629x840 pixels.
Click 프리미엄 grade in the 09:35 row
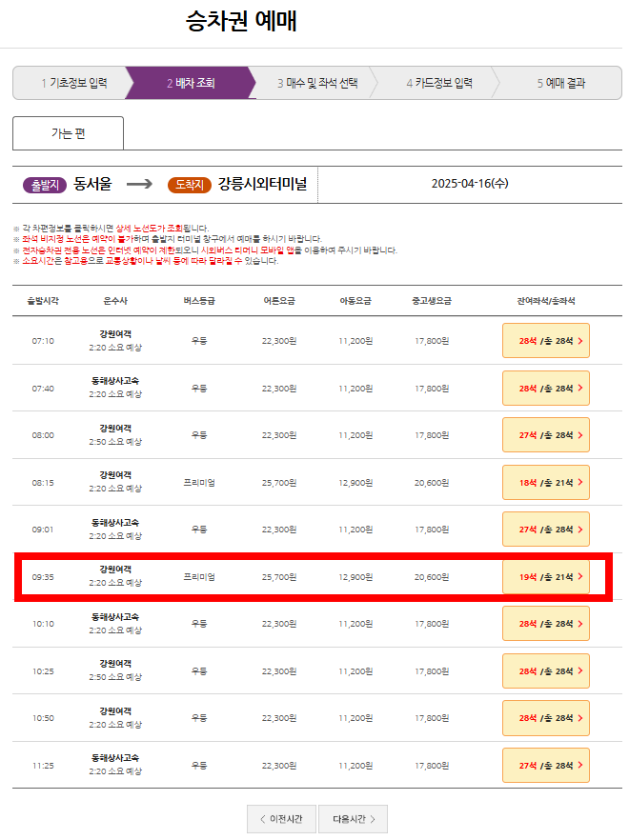[x=199, y=577]
